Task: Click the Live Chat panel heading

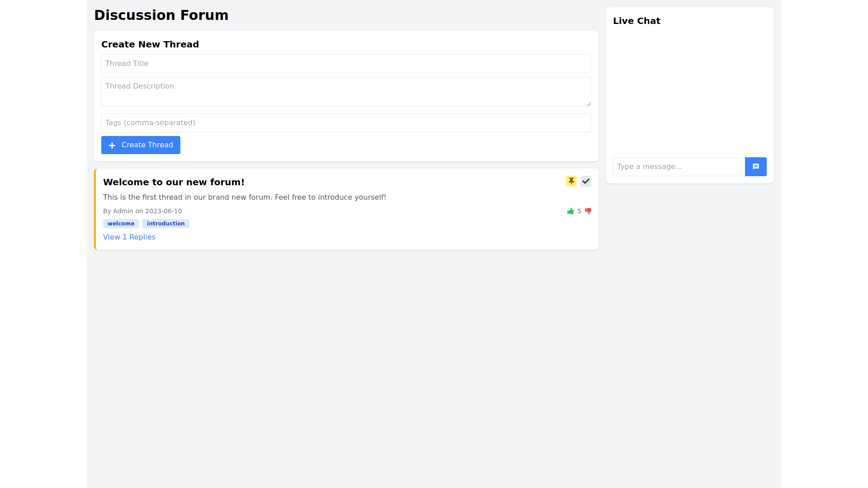Action: coord(637,21)
